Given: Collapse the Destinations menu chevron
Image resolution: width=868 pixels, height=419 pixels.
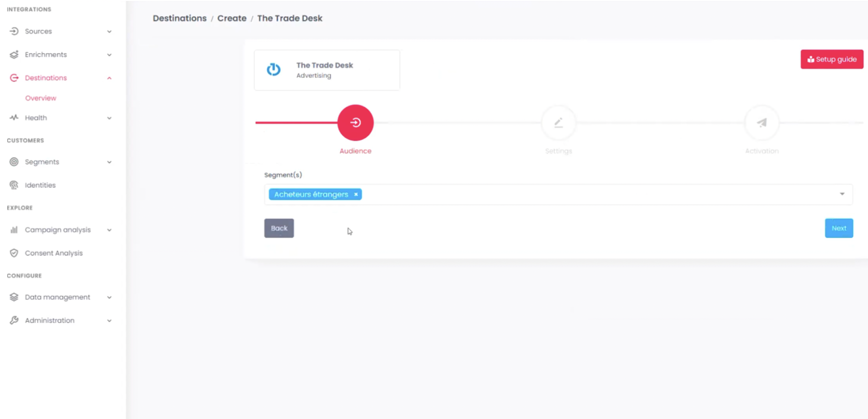Looking at the screenshot, I should [x=109, y=78].
